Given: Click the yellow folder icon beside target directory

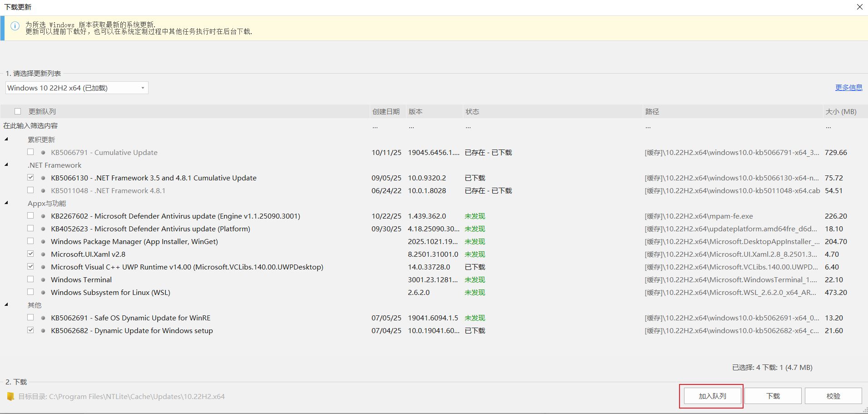Looking at the screenshot, I should tap(10, 397).
